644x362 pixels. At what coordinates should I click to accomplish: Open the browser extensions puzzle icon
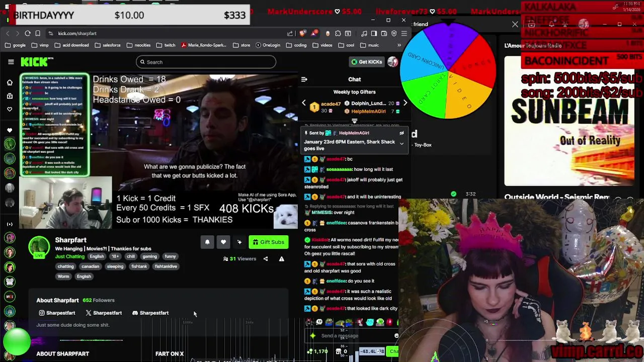point(338,33)
